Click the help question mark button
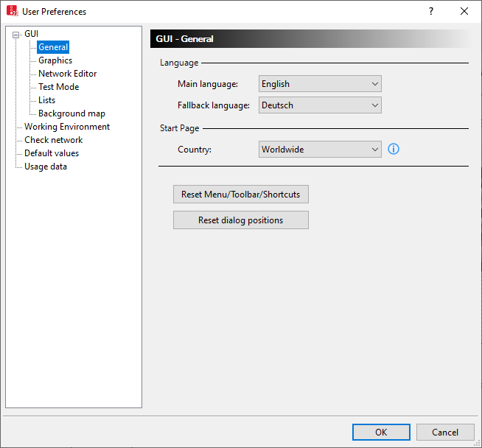The width and height of the screenshot is (482, 448). click(x=431, y=11)
